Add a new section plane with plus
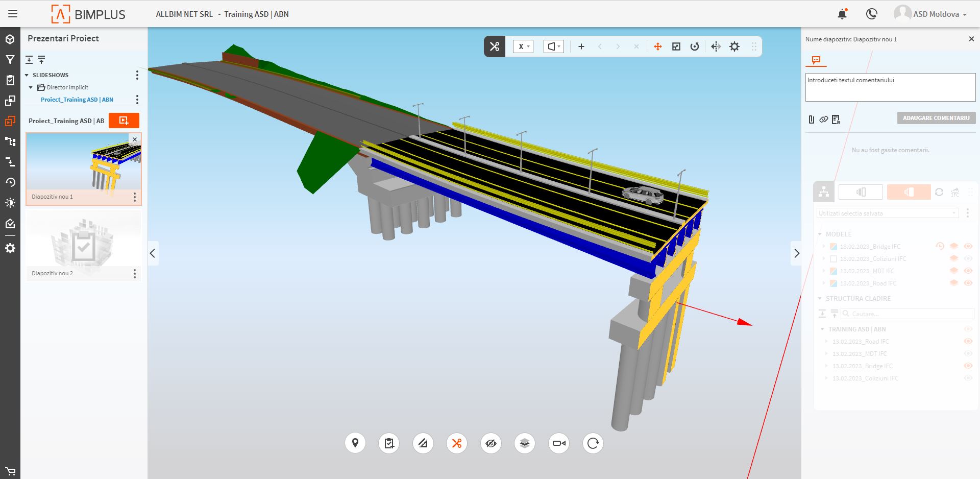The image size is (980, 479). point(581,46)
